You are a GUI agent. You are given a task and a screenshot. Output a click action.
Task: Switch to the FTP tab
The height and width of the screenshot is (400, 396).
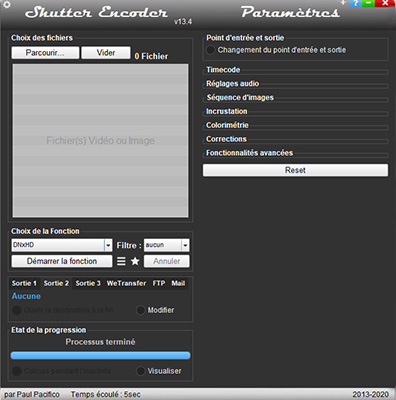click(x=159, y=283)
